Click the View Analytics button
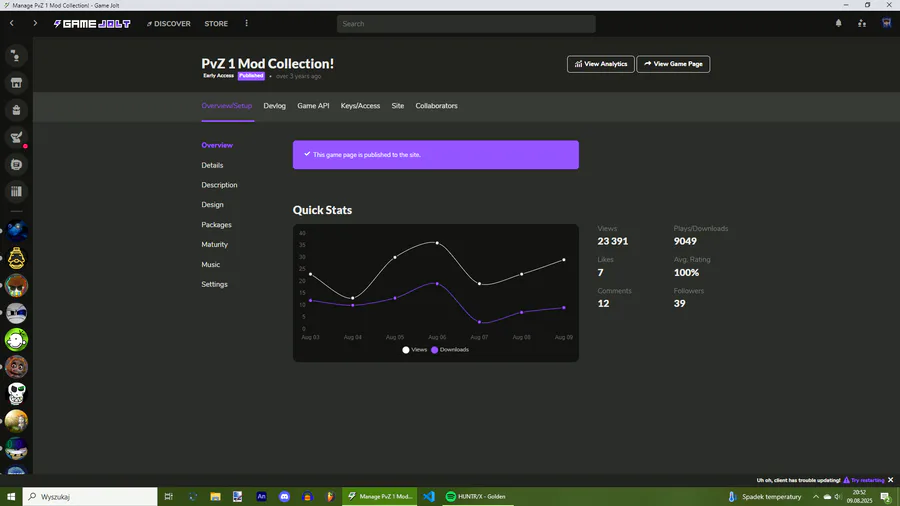 click(600, 64)
